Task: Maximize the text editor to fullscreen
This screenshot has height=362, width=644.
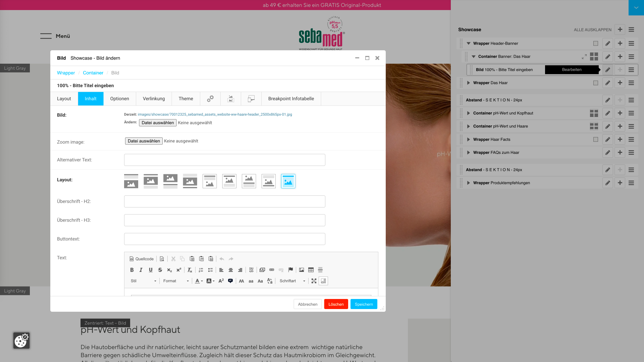Action: pos(314,281)
